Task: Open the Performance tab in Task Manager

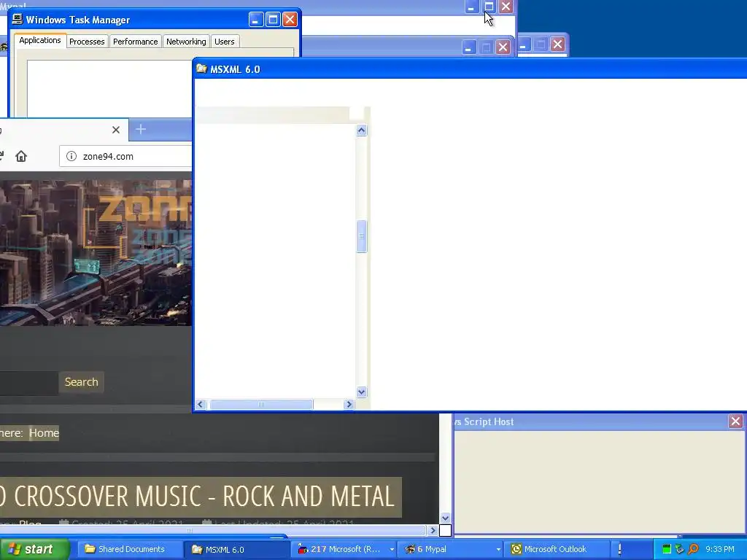Action: click(x=135, y=42)
